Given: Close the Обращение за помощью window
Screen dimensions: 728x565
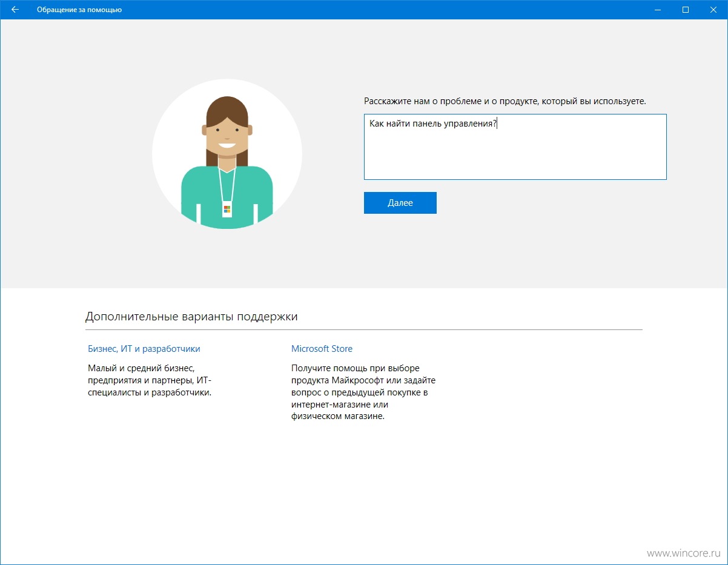Looking at the screenshot, I should (x=713, y=10).
